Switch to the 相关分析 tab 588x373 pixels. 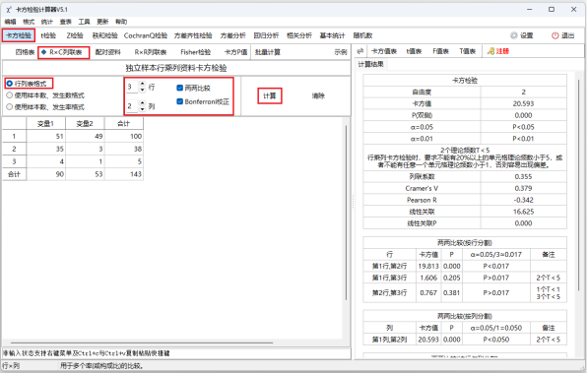298,35
